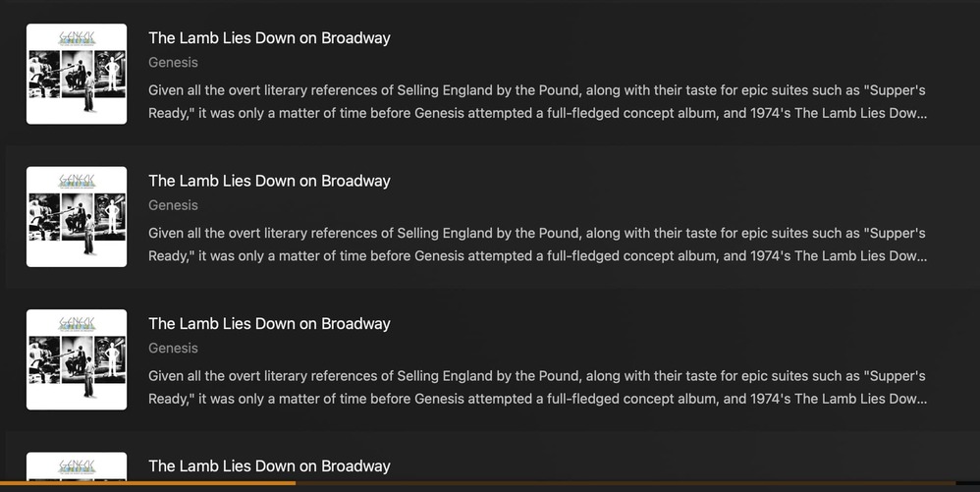This screenshot has height=492, width=980.
Task: Expand truncated ellipsis ending the first description
Action: click(x=920, y=113)
